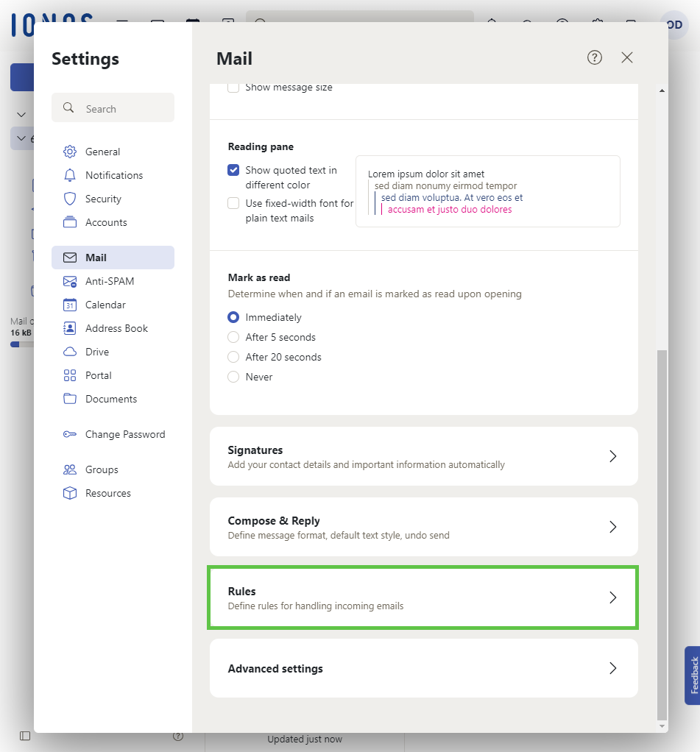
Task: Open the Rules settings row
Action: pyautogui.click(x=423, y=597)
